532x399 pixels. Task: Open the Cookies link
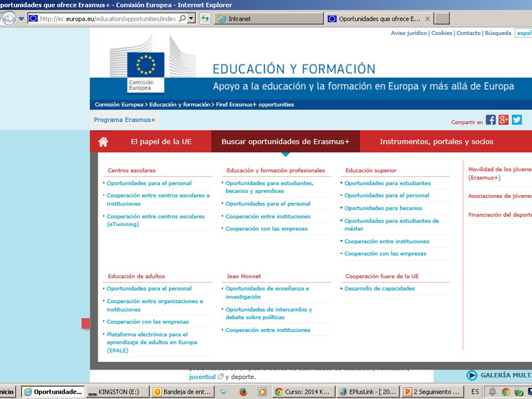(x=442, y=33)
